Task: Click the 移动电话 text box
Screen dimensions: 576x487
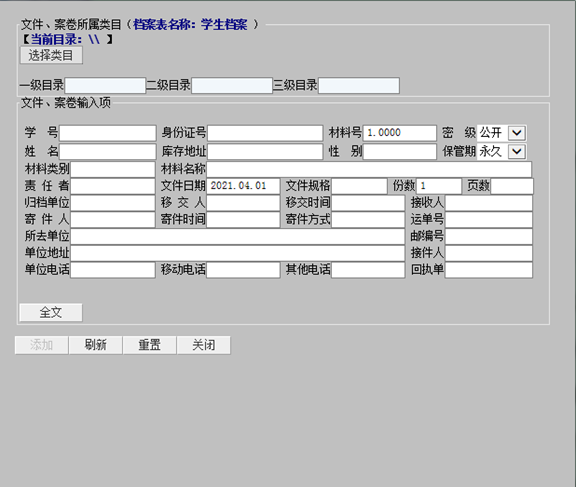Action: [x=243, y=270]
